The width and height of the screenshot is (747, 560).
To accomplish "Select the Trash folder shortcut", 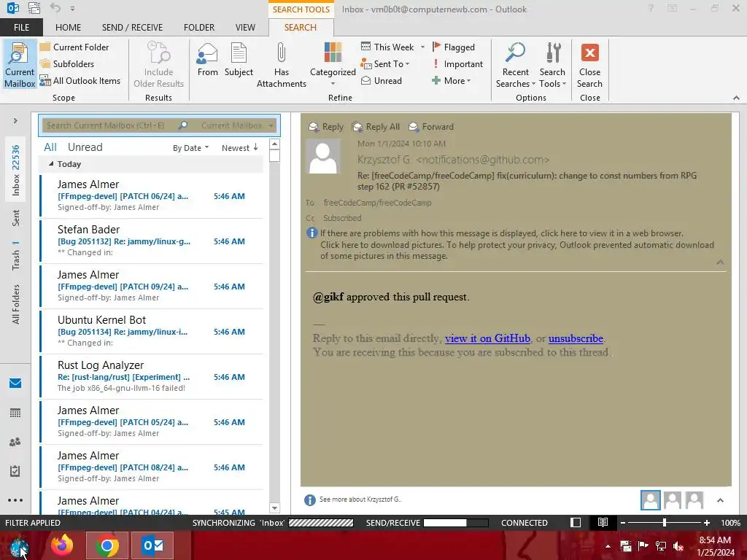I will (x=16, y=256).
